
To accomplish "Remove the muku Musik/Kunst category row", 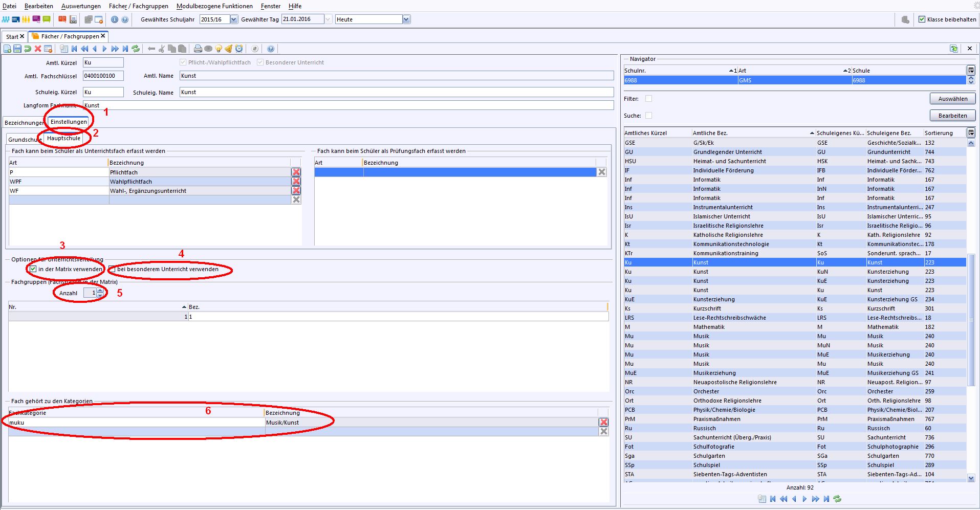I will tap(604, 422).
